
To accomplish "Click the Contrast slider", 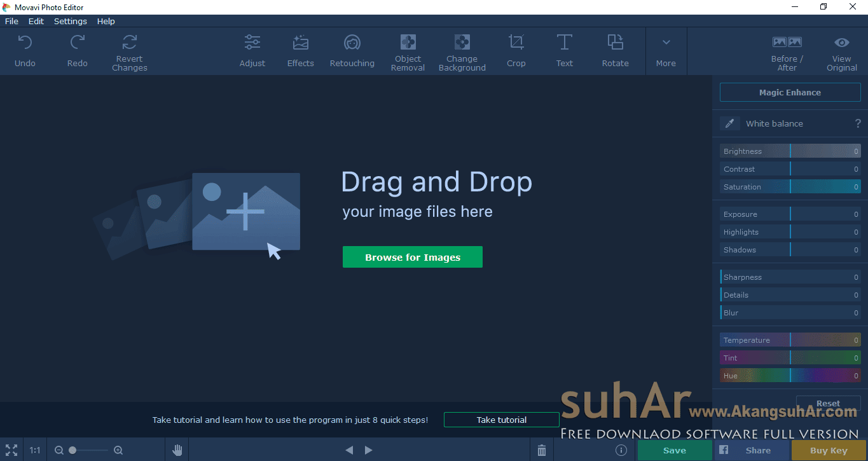I will click(x=790, y=169).
